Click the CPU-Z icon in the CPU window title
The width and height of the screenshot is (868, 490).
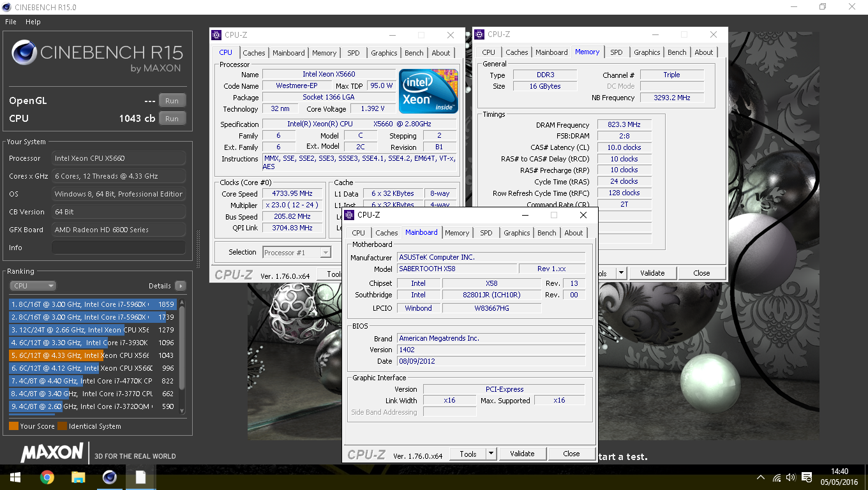click(x=216, y=35)
